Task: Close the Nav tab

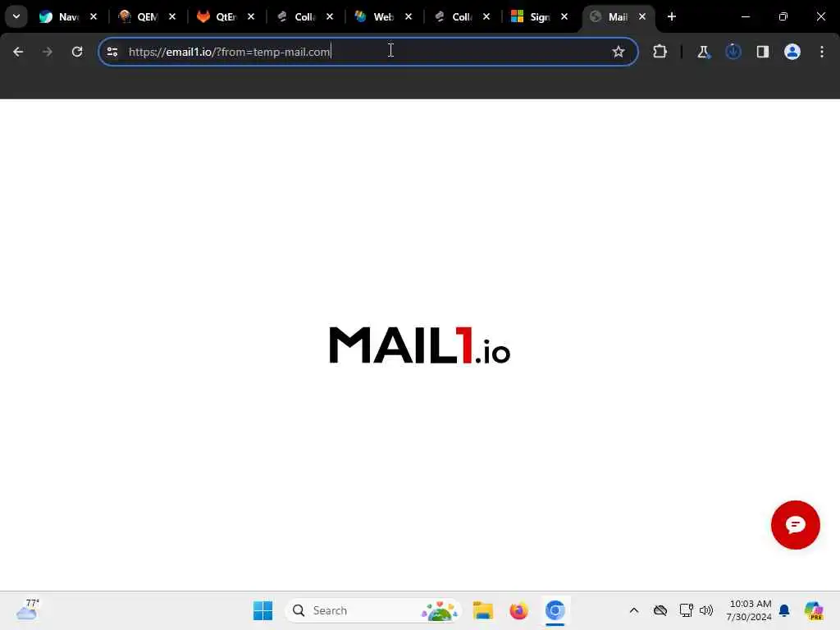Action: 94,16
